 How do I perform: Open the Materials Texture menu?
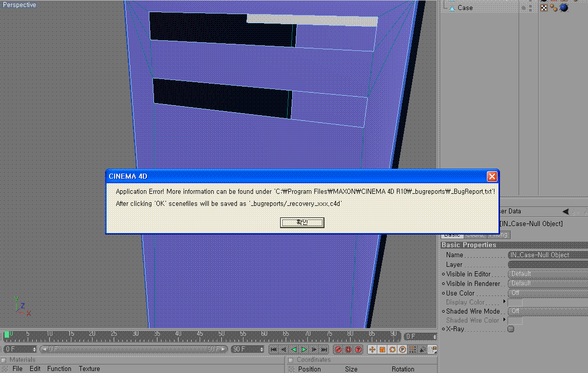(89, 369)
